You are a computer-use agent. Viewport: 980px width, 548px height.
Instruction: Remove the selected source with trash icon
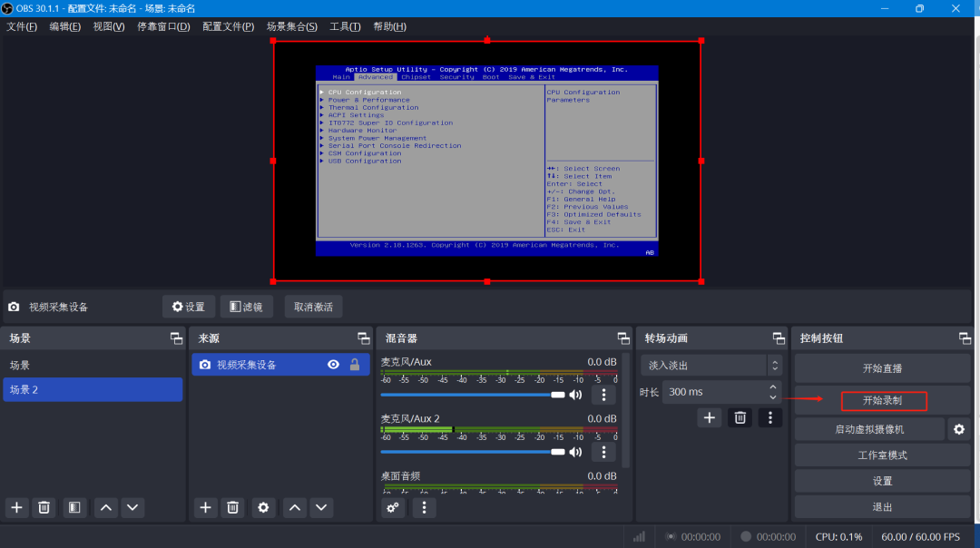[232, 507]
